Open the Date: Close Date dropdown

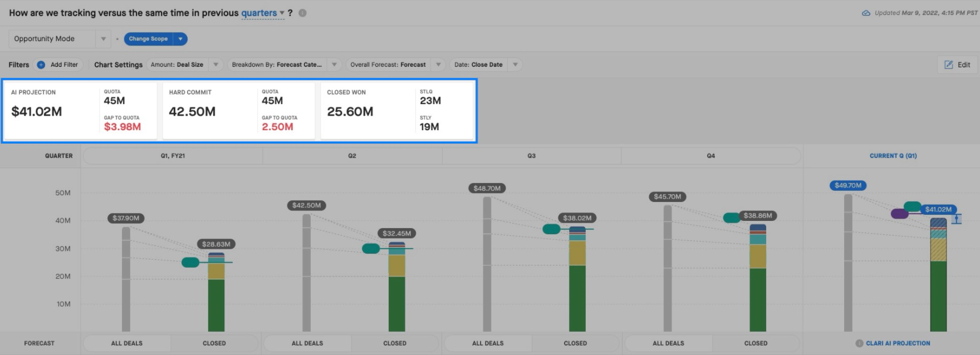pos(486,65)
